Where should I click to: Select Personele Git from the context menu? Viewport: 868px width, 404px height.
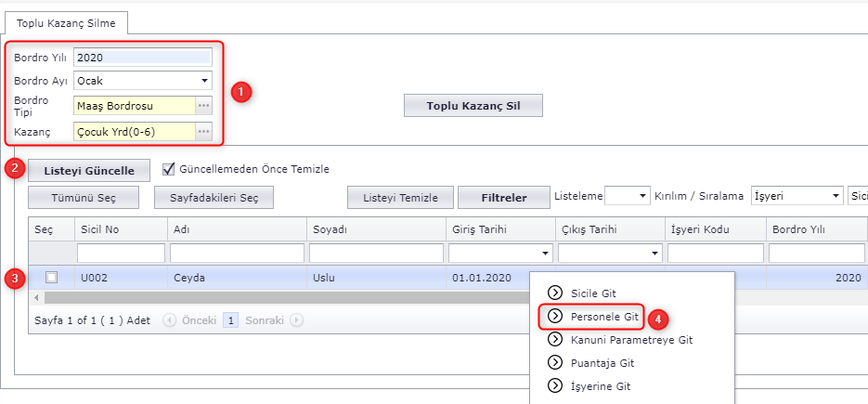pos(604,317)
